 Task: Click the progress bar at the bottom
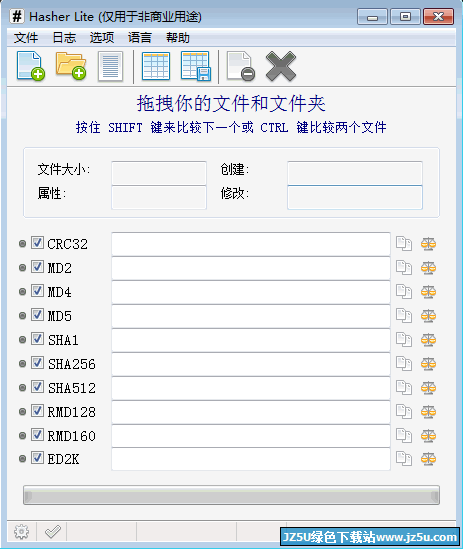click(232, 495)
